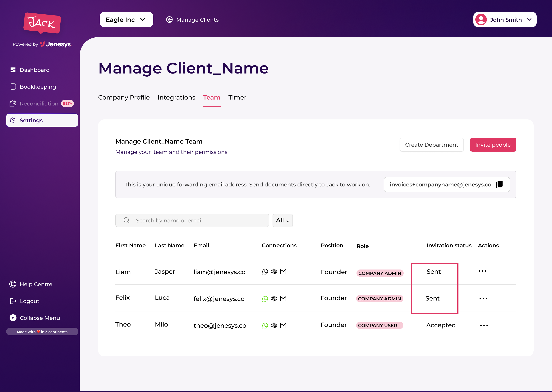The width and height of the screenshot is (552, 392).
Task: Focus the Search by name or email field
Action: coord(192,220)
